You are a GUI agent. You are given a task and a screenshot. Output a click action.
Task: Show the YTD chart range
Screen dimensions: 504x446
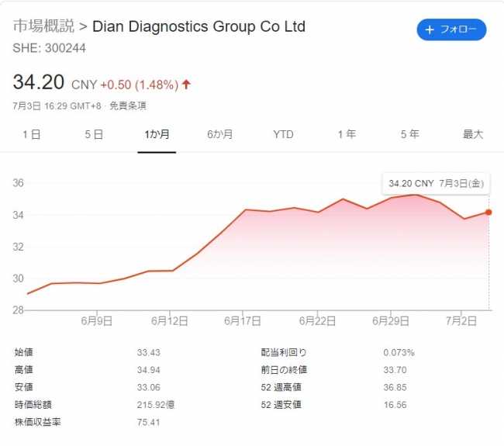[283, 134]
